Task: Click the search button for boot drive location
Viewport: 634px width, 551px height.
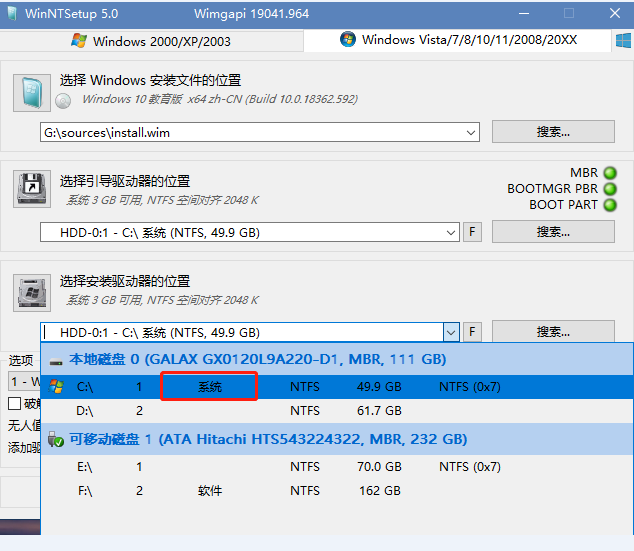Action: [x=553, y=232]
